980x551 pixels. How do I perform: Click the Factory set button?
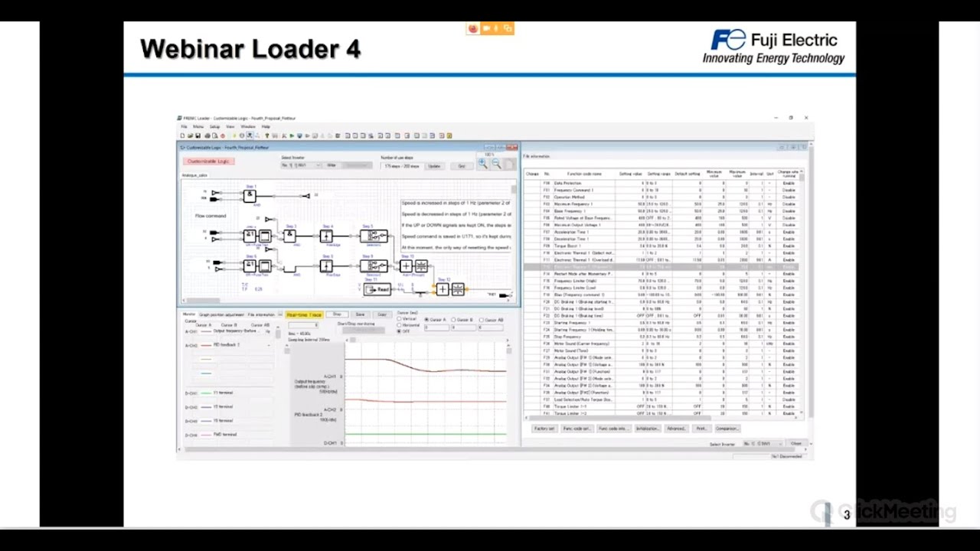tap(544, 429)
